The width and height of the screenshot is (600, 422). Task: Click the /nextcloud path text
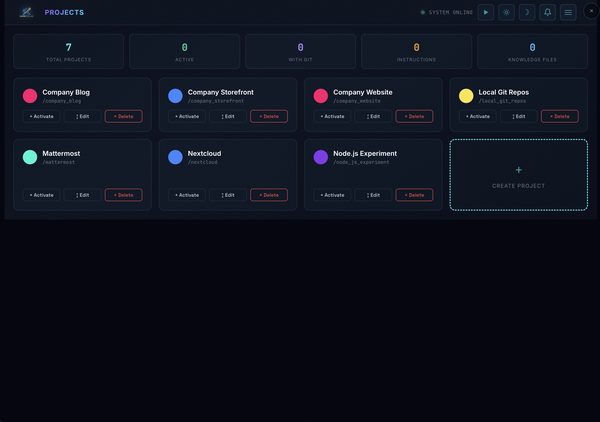tap(202, 162)
